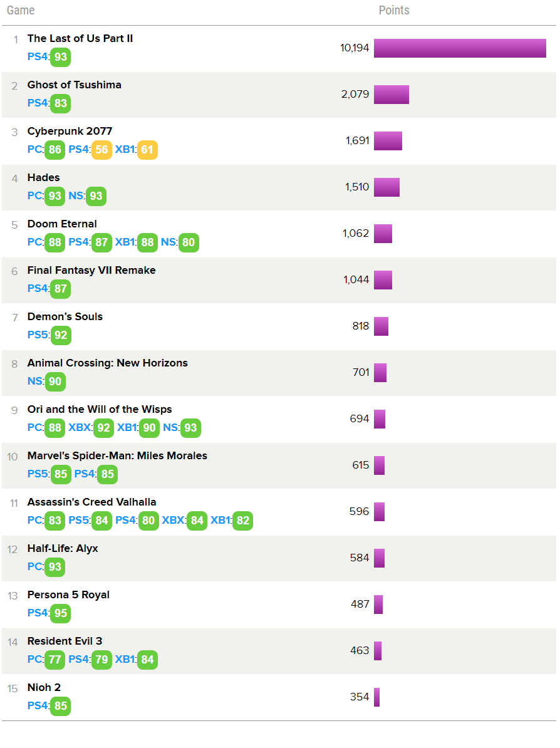
Task: Open The Last of Us Part II title link
Action: 80,38
